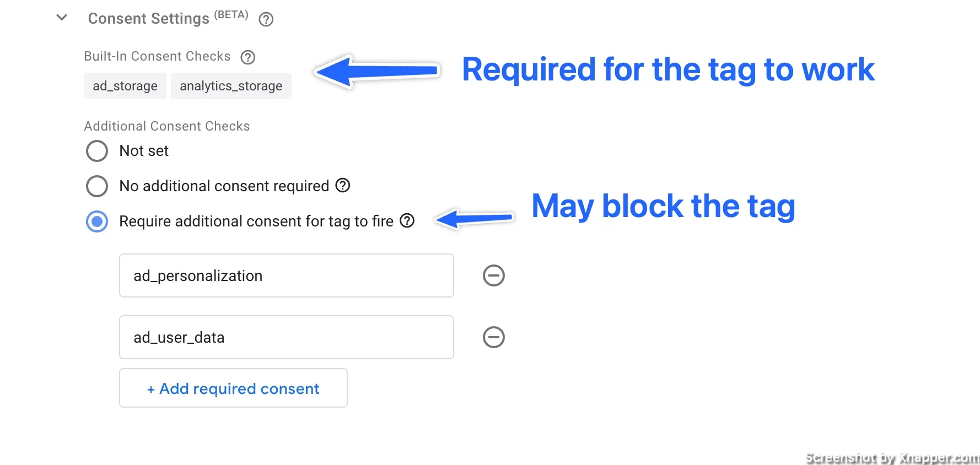Viewport: 980px width, 465px height.
Task: Focus the ad_personalization consent field
Action: pyautogui.click(x=287, y=275)
